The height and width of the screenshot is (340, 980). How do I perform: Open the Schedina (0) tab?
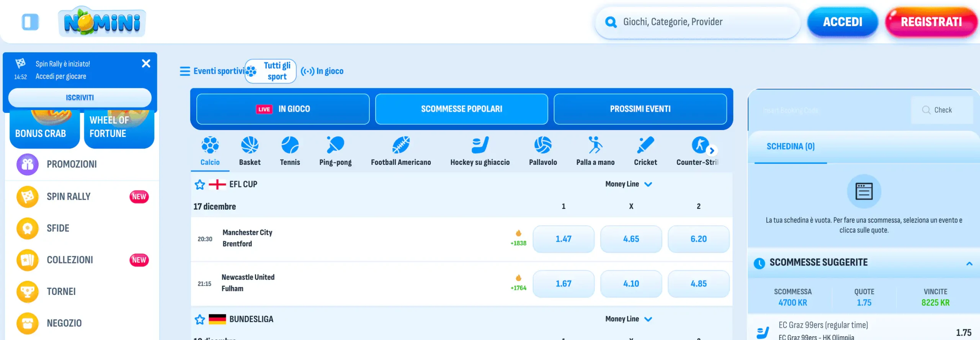(x=791, y=147)
